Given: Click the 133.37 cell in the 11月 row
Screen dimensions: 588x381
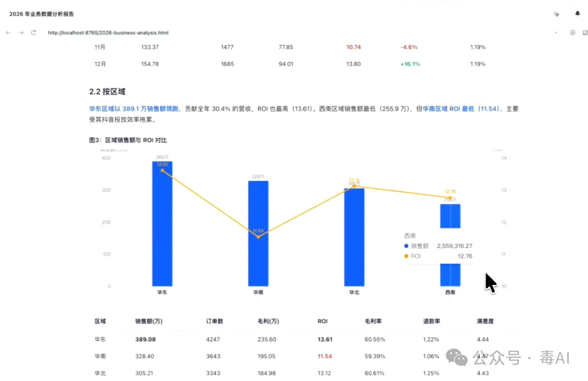Looking at the screenshot, I should (x=150, y=47).
